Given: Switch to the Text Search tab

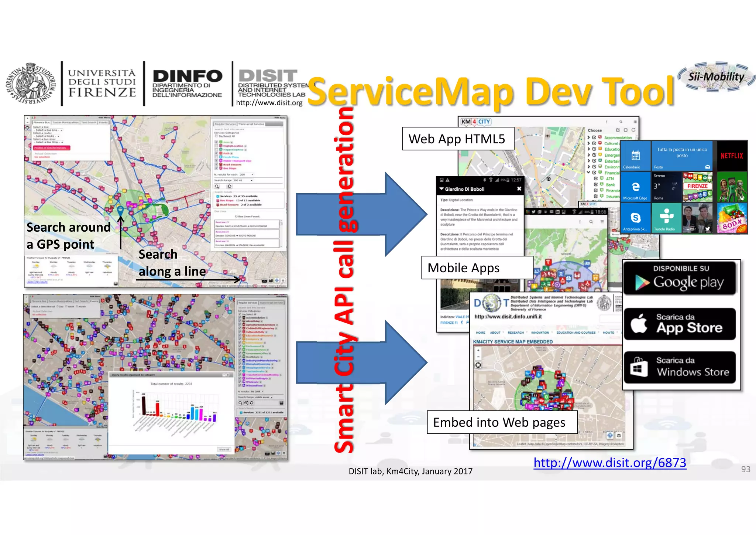Looking at the screenshot, I should click(89, 122).
